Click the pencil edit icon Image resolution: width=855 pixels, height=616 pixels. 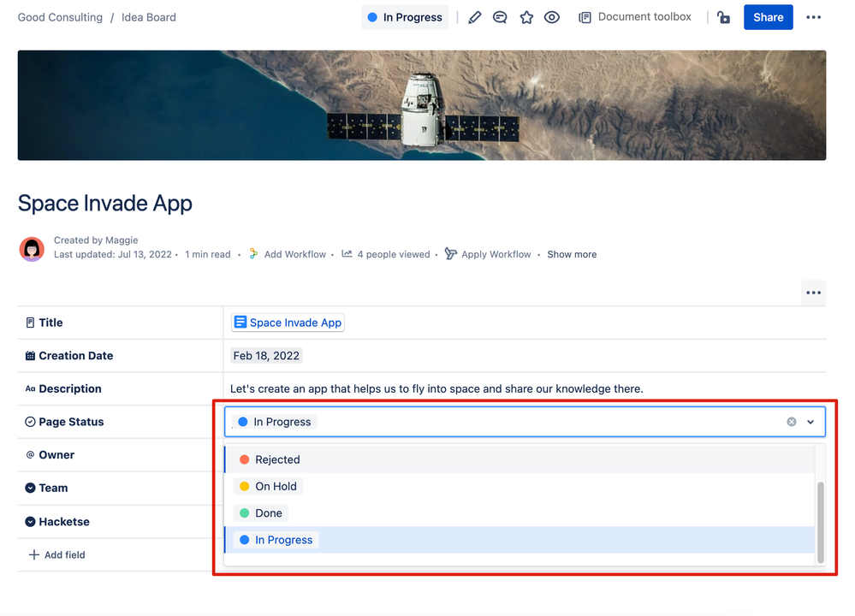pos(474,17)
